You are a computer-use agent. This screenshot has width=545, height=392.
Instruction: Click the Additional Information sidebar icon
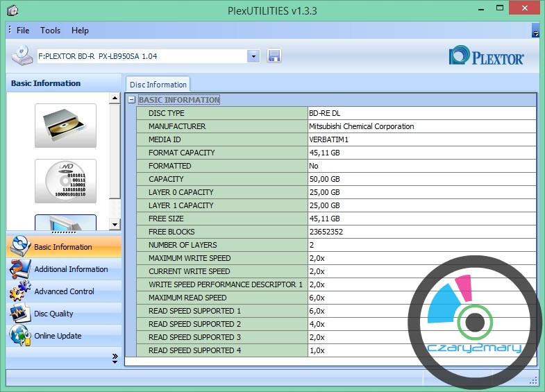click(19, 269)
